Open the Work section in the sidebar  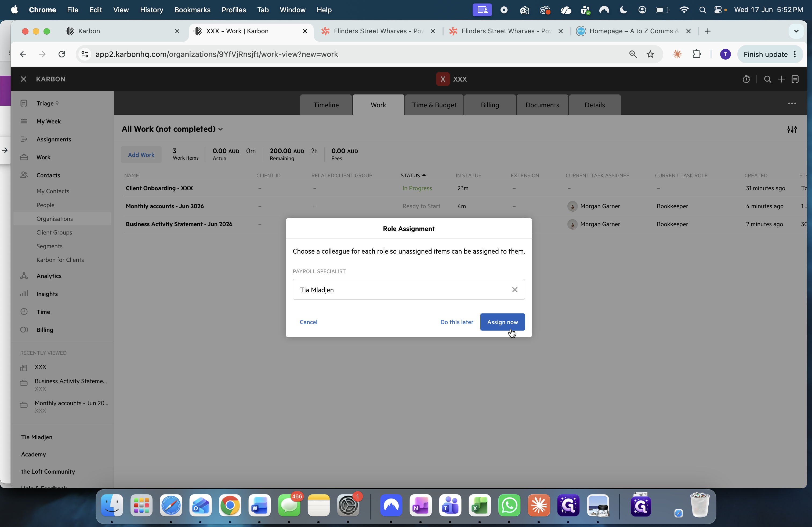(43, 157)
